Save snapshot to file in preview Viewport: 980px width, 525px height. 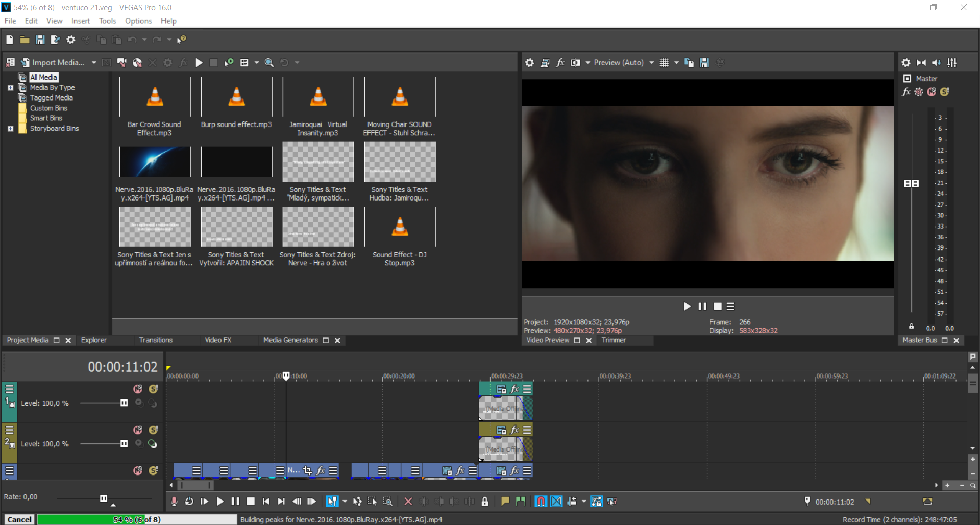coord(704,63)
